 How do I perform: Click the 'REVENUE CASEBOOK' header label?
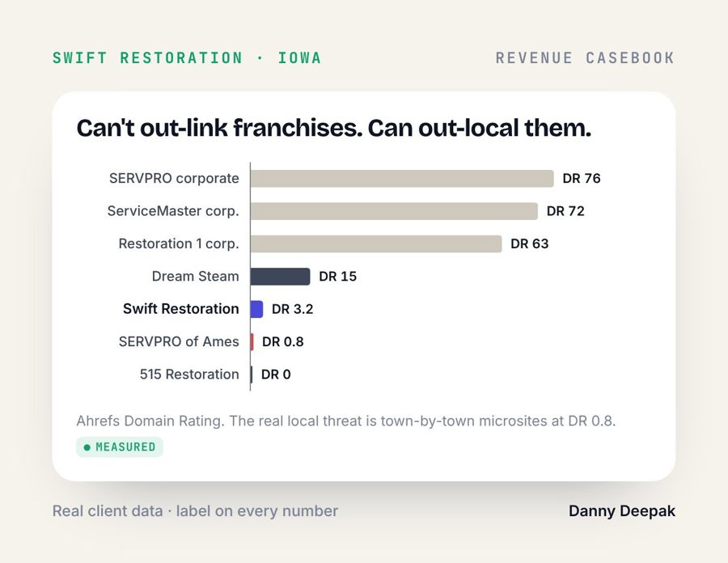(585, 58)
